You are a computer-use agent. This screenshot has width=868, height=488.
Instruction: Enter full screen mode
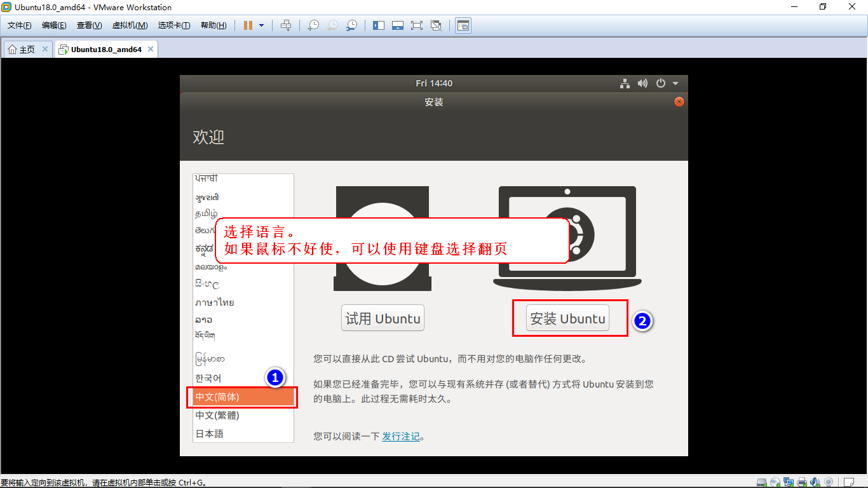(417, 25)
